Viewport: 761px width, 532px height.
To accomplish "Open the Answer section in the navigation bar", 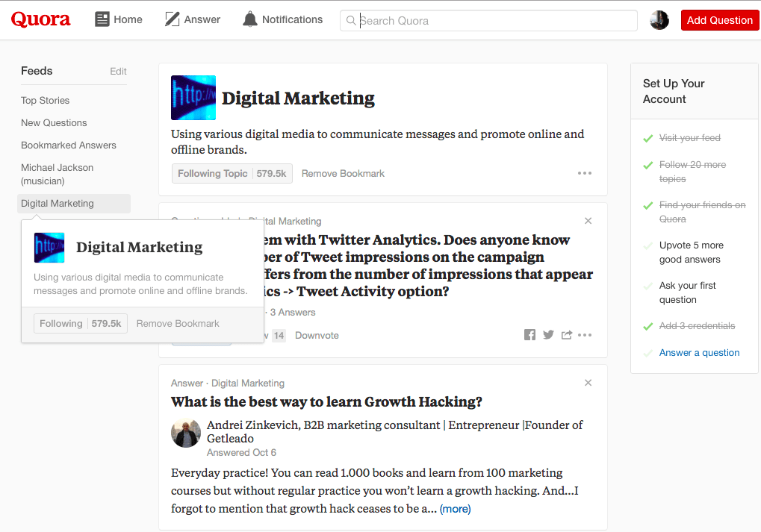I will tap(193, 19).
